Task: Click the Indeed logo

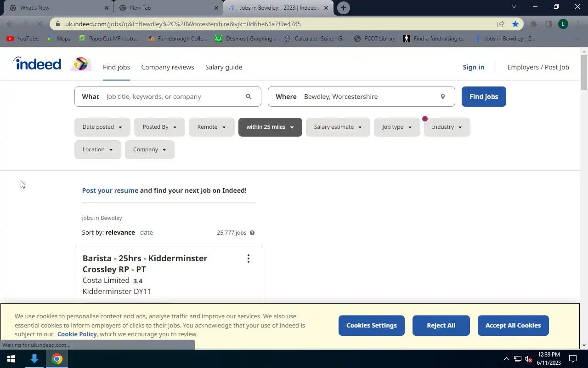Action: tap(37, 63)
